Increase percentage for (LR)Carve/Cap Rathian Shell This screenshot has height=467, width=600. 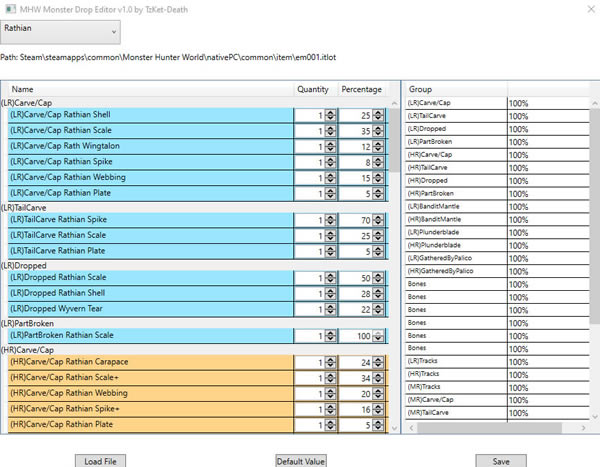click(x=379, y=112)
